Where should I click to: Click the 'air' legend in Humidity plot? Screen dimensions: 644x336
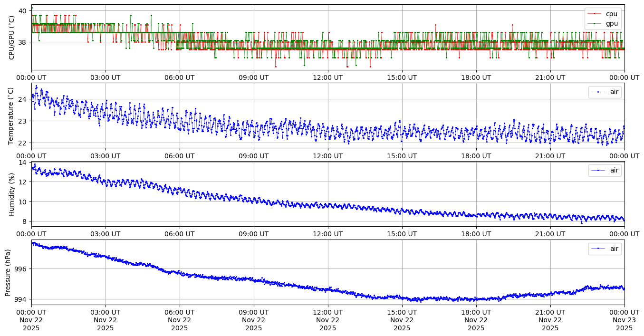[x=615, y=170]
